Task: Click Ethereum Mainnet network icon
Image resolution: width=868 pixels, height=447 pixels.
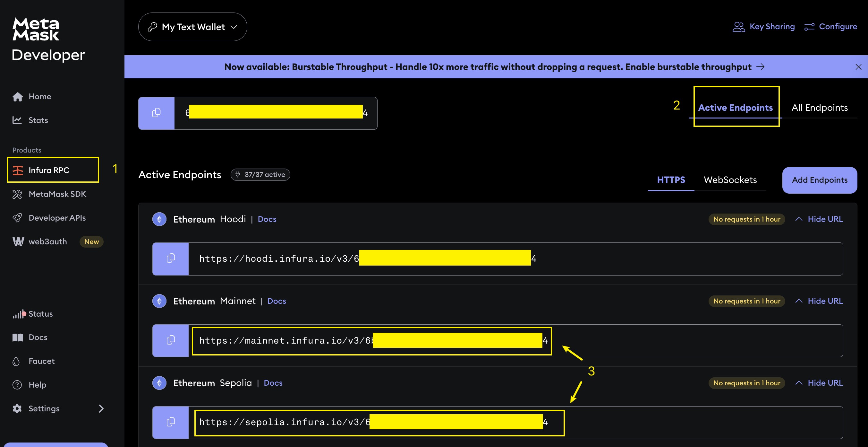Action: (x=159, y=301)
